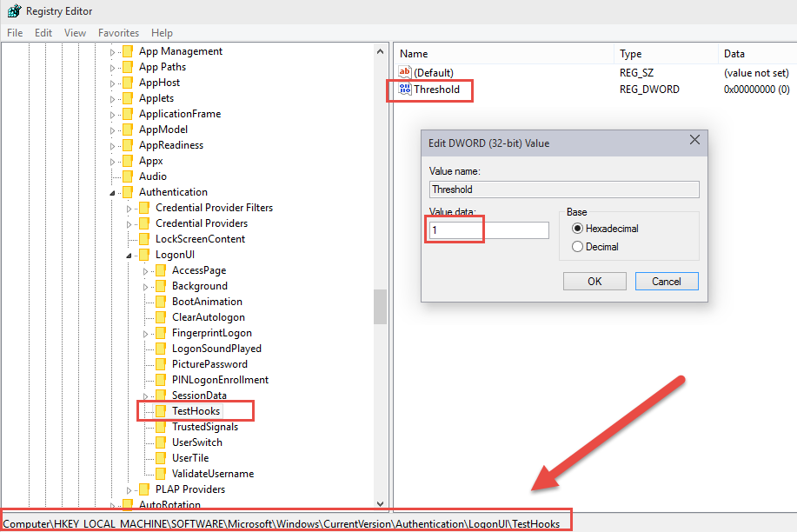Expand the PLAP Providers tree node
797x532 pixels.
(x=130, y=490)
